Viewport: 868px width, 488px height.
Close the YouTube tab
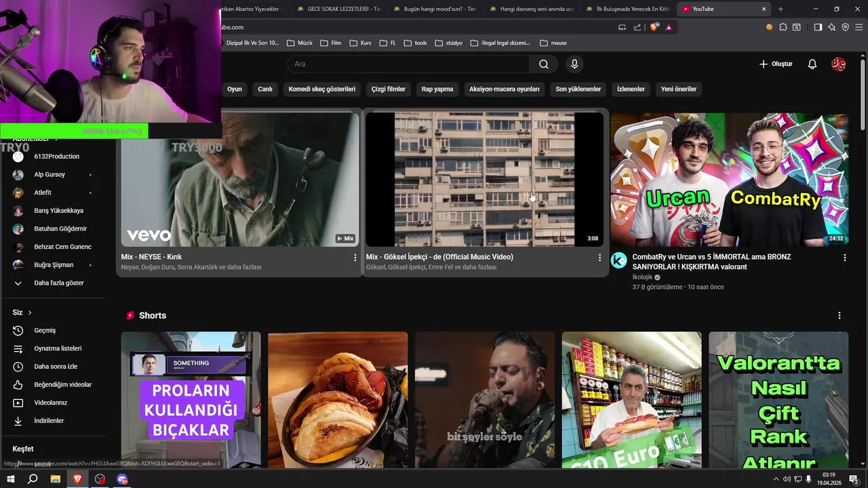point(764,9)
